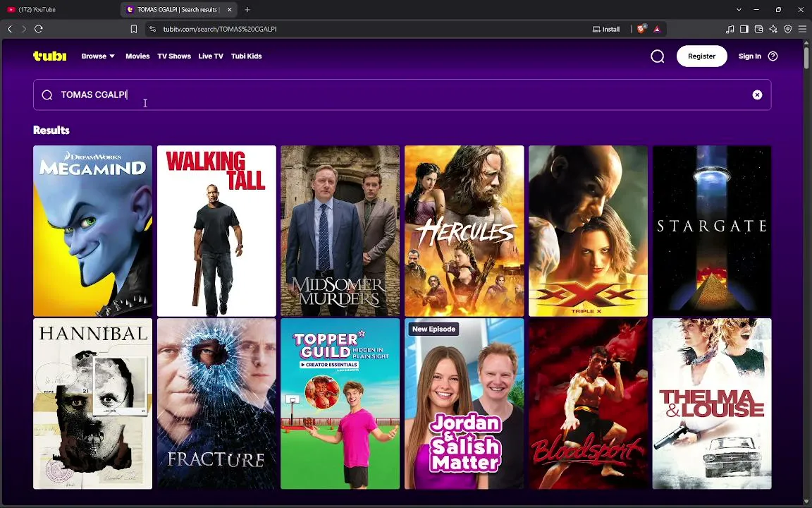The height and width of the screenshot is (508, 812).
Task: Open the Midsomer Murders poster
Action: point(340,231)
